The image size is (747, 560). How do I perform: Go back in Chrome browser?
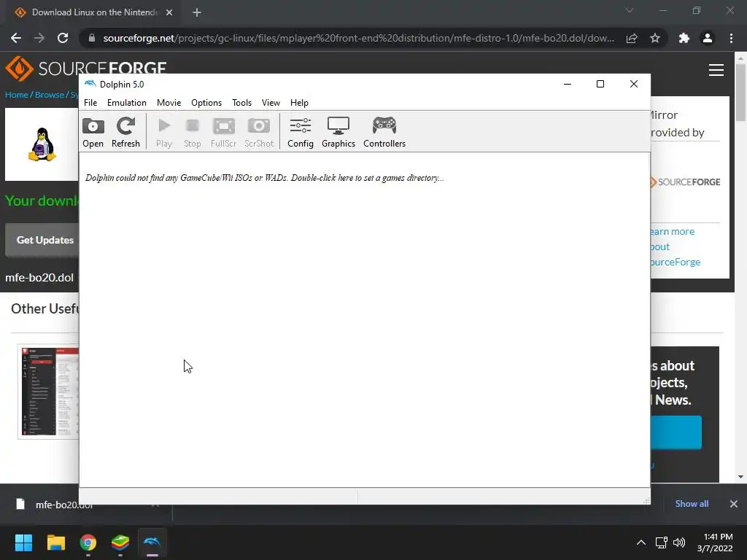(x=16, y=38)
